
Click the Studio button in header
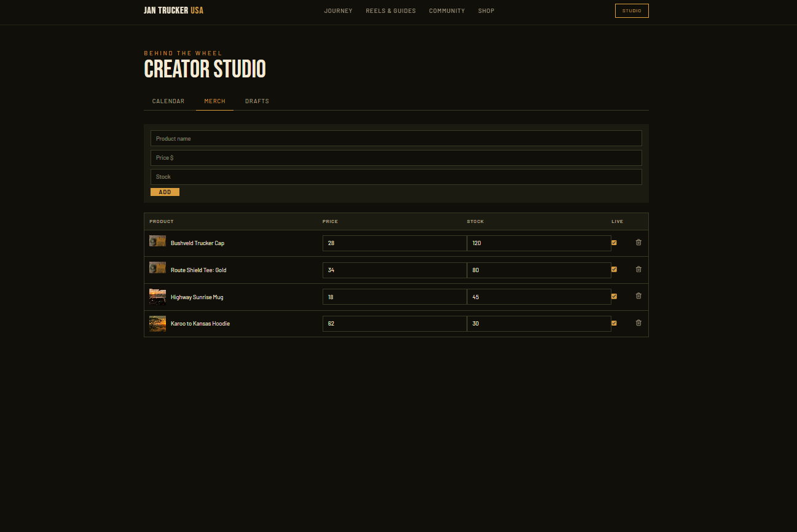pos(632,11)
